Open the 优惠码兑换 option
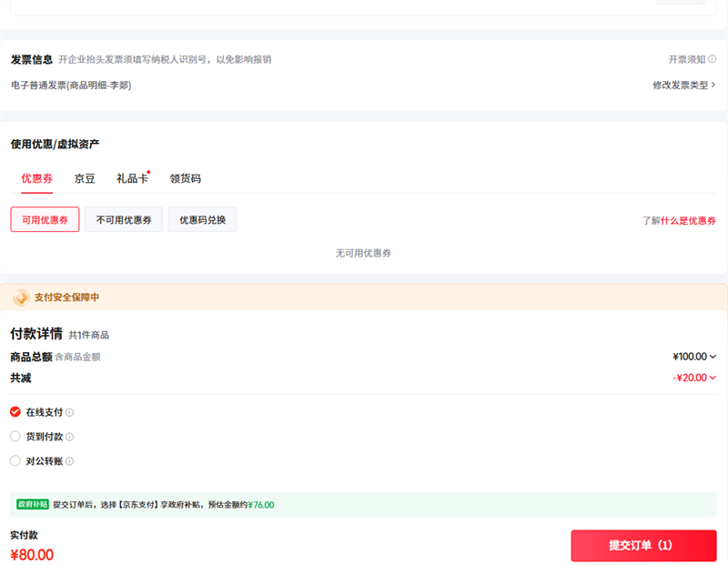Image resolution: width=728 pixels, height=565 pixels. point(202,219)
